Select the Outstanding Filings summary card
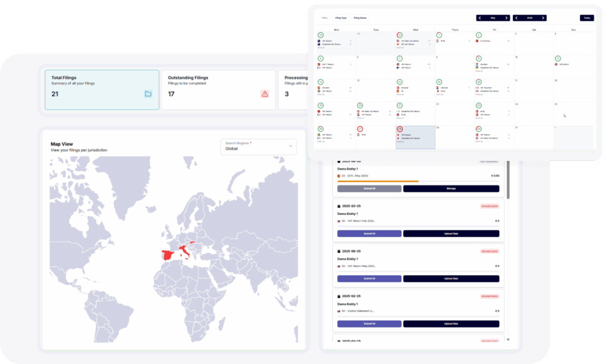 (x=218, y=89)
